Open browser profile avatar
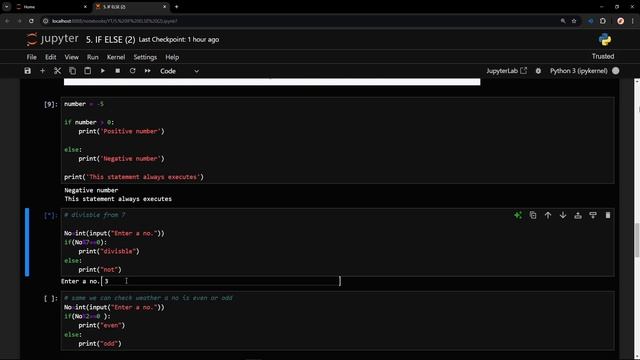 tap(620, 21)
